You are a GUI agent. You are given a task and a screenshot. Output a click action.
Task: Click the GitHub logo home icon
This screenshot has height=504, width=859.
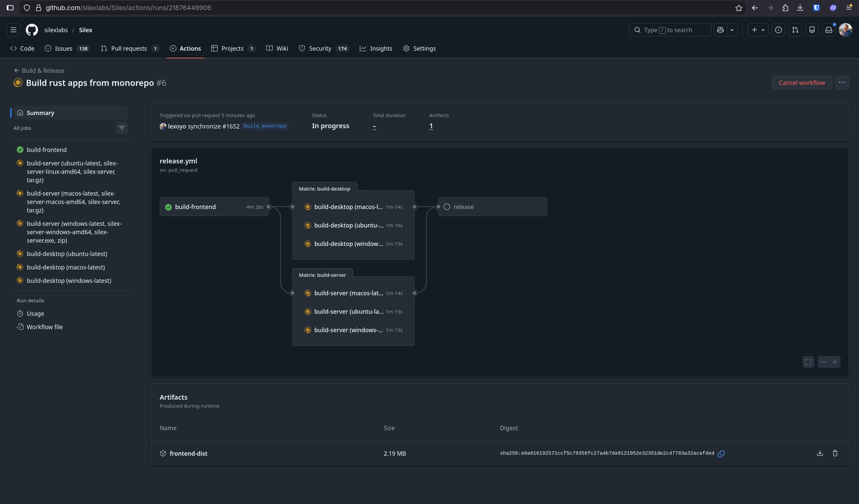[32, 30]
